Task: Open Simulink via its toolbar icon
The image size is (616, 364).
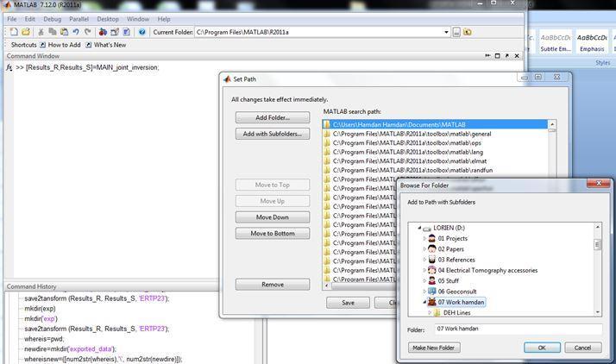Action: [103, 32]
